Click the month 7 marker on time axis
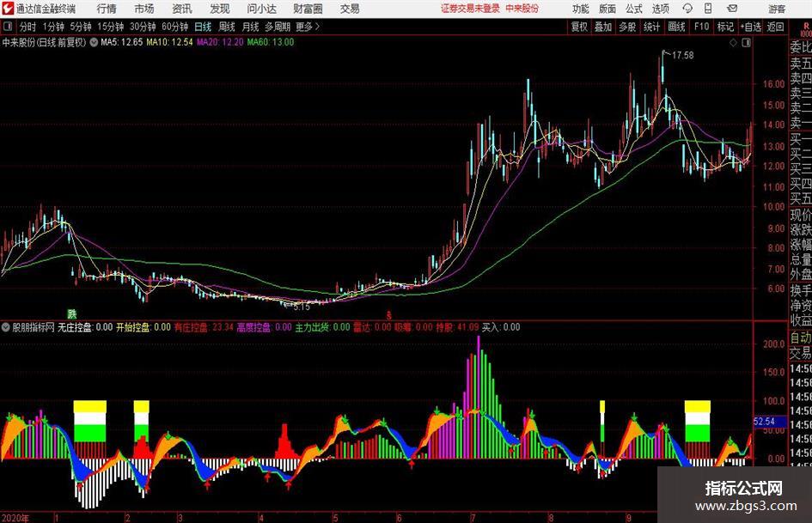This screenshot has height=523, width=812. pyautogui.click(x=473, y=517)
